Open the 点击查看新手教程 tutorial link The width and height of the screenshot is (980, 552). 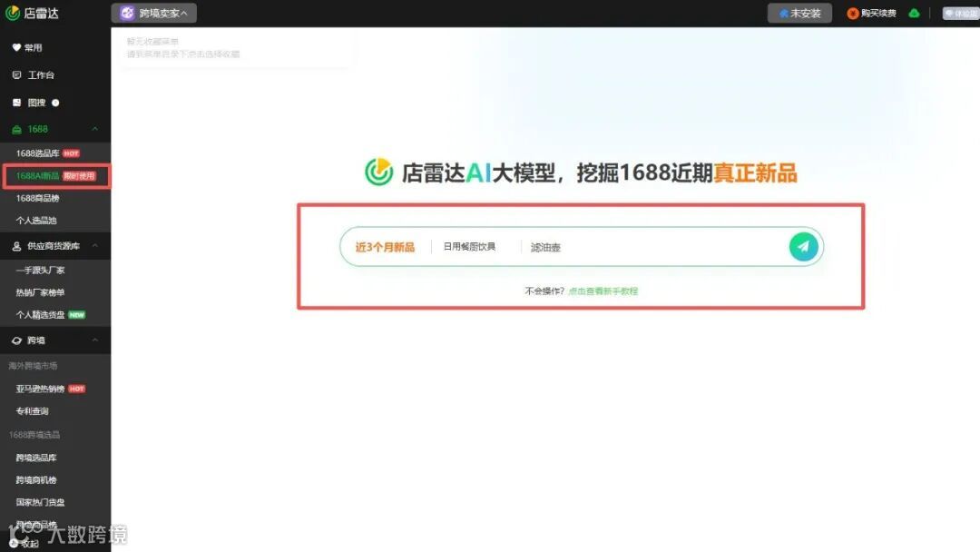pos(603,291)
